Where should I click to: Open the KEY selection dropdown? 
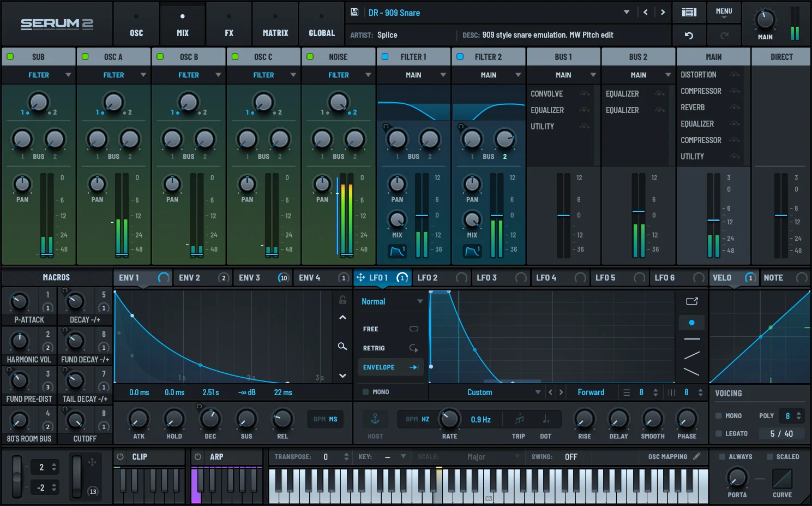[x=394, y=457]
